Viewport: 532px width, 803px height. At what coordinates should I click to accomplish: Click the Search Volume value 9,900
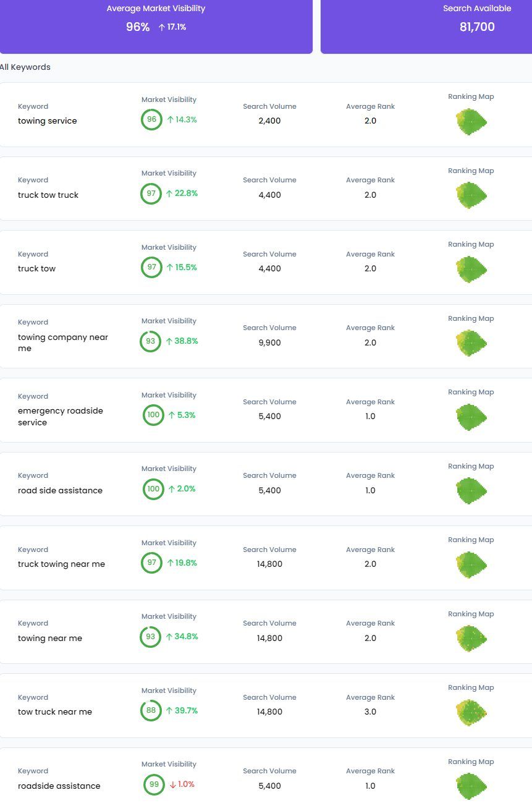coord(269,342)
